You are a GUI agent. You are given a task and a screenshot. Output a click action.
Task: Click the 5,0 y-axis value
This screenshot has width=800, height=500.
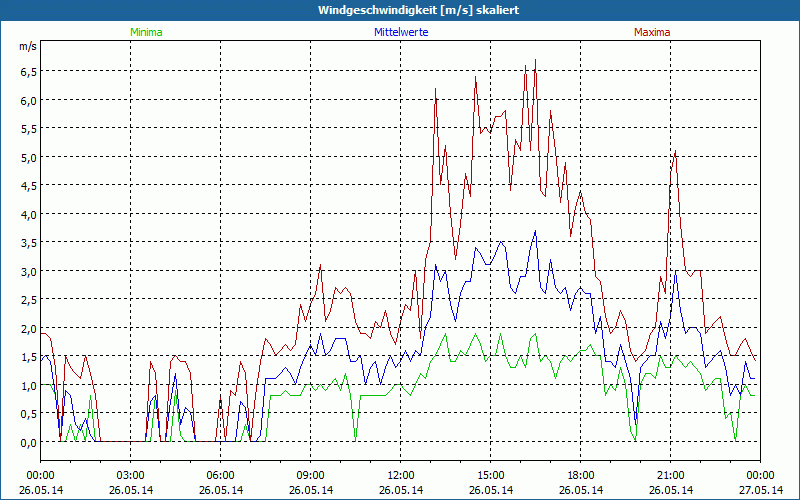28,158
